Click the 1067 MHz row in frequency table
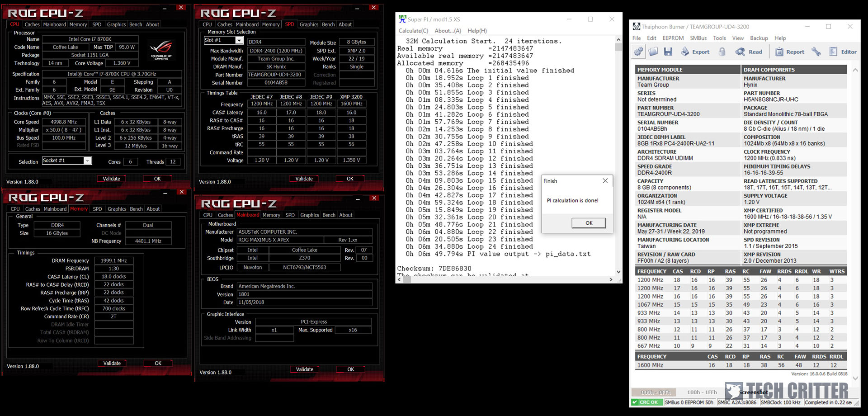Screen dimensions: 868x416 (x=741, y=305)
